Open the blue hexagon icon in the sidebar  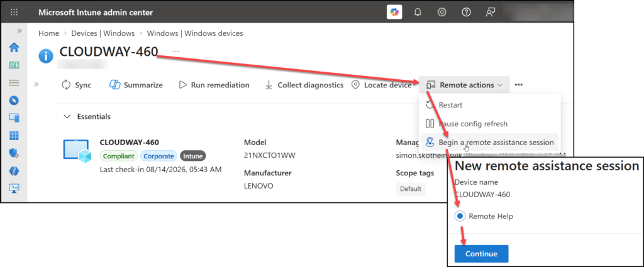pyautogui.click(x=14, y=171)
